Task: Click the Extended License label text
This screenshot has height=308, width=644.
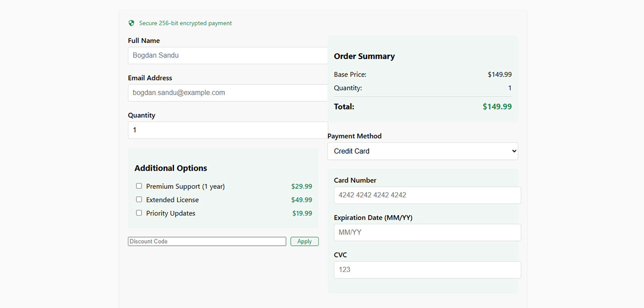Action: (172, 200)
